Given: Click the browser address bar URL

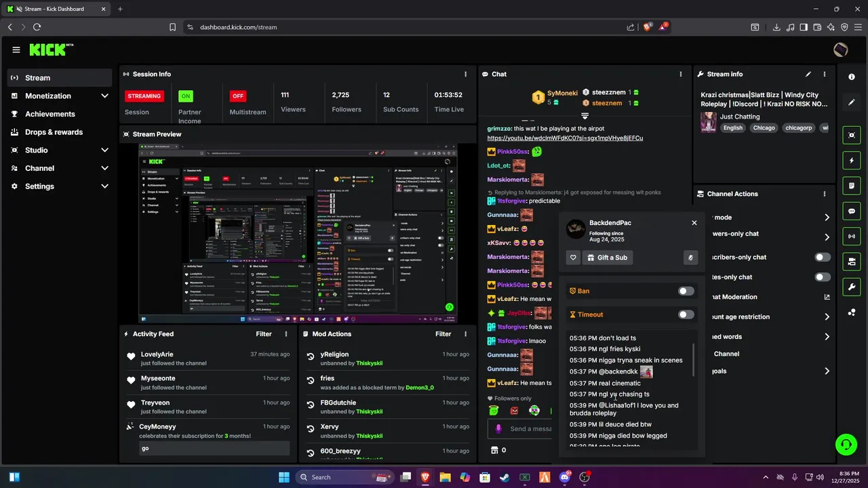Looking at the screenshot, I should click(x=239, y=27).
